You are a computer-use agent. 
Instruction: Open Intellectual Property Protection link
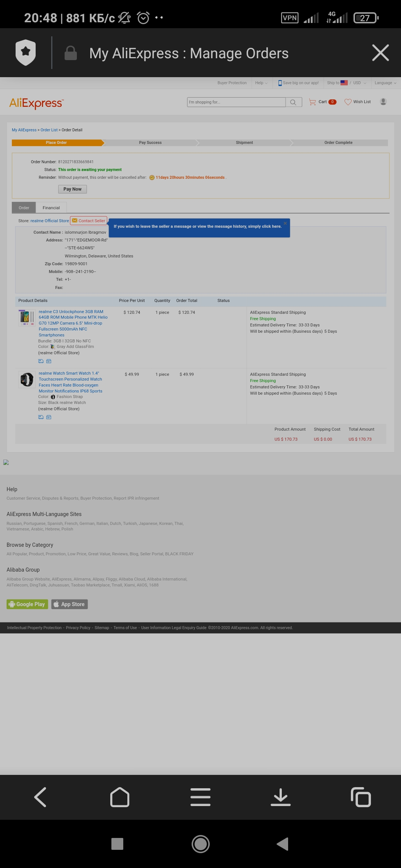click(34, 628)
